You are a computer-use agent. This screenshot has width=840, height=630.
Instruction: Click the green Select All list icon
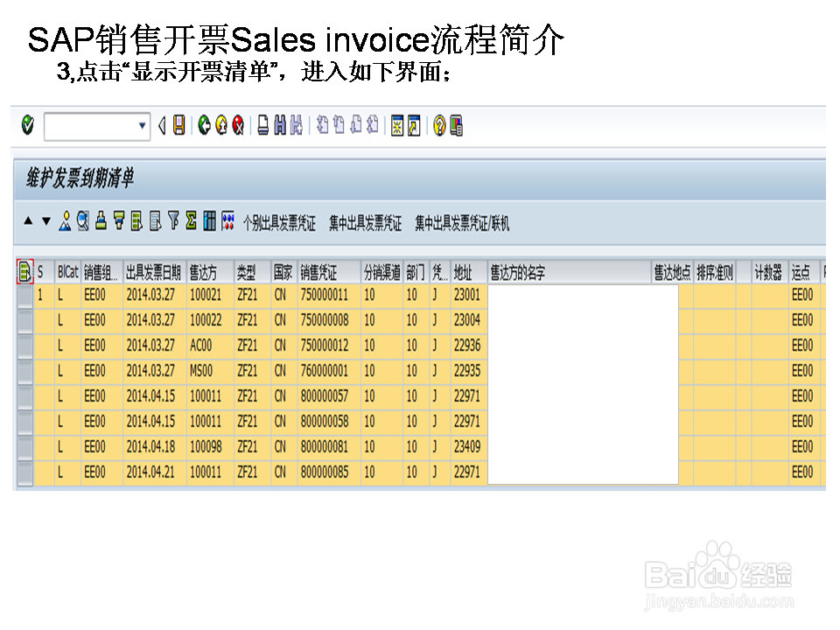click(136, 220)
